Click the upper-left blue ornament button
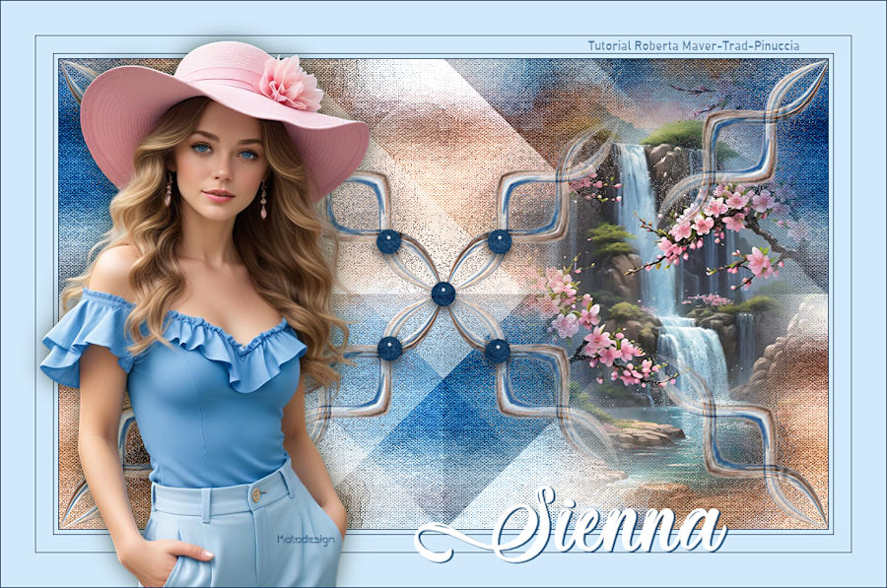Image resolution: width=887 pixels, height=588 pixels. tap(388, 241)
